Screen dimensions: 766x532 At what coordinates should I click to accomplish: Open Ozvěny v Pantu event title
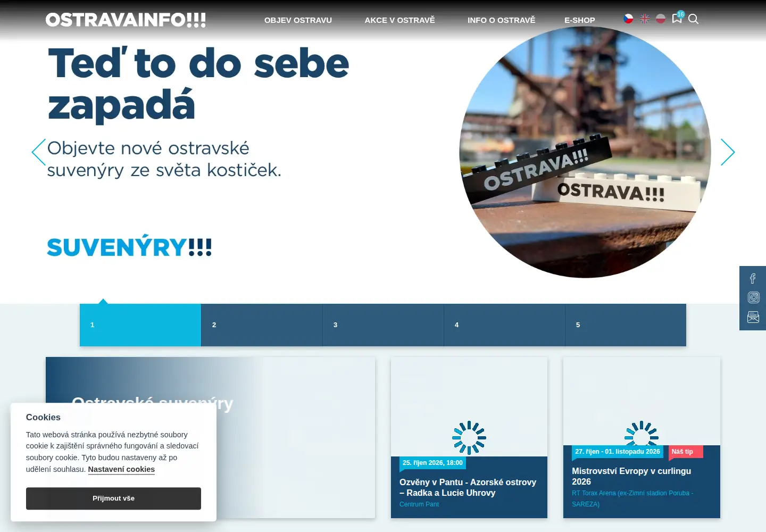[468, 487]
